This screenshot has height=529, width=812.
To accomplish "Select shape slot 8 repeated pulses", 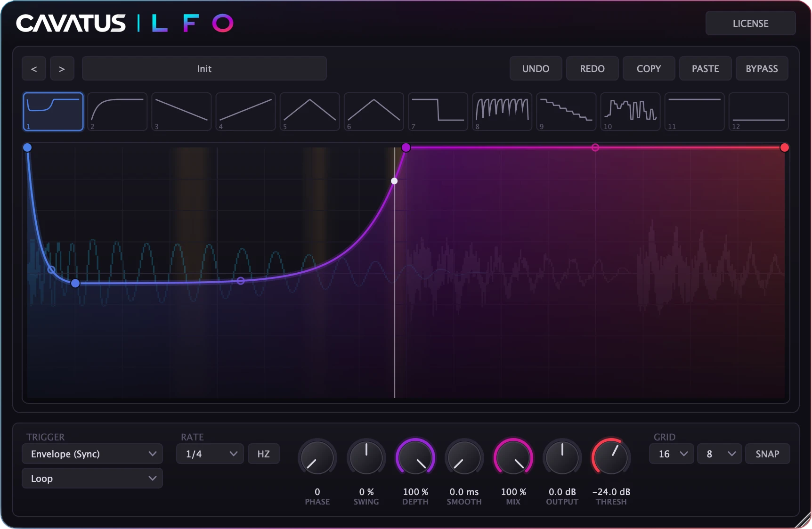I will pos(502,112).
